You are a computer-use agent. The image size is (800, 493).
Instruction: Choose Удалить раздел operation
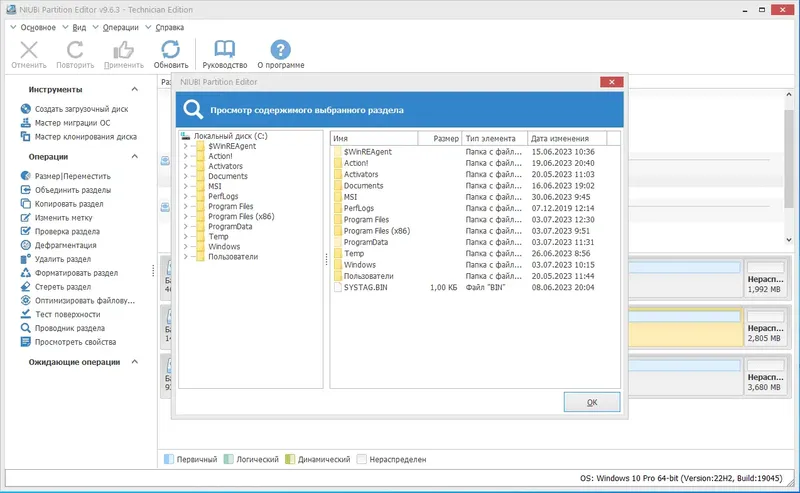(56, 259)
